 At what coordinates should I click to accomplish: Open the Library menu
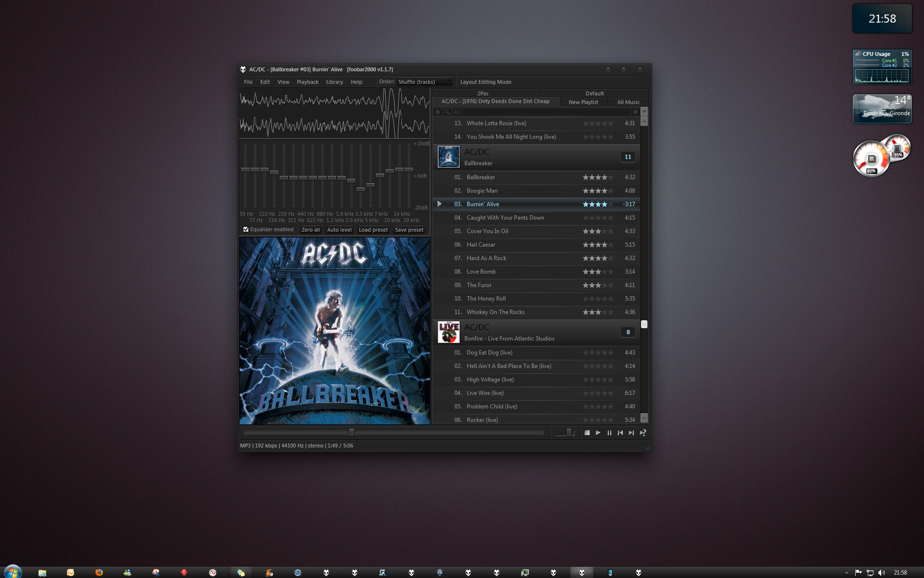tap(334, 82)
